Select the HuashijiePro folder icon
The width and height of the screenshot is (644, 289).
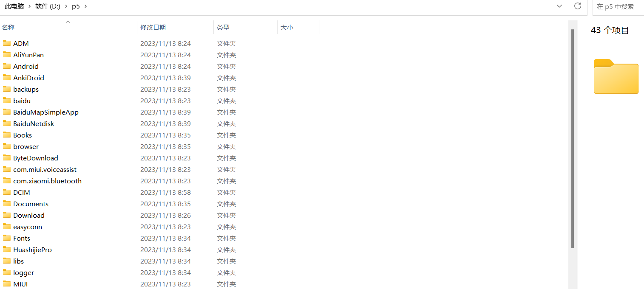pyautogui.click(x=6, y=250)
